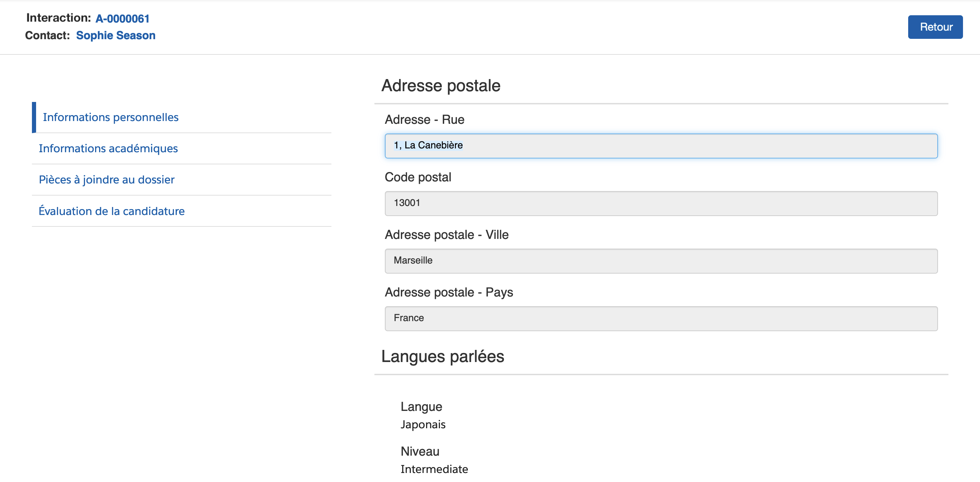Open contact Sophie Season link
Screen dimensions: 980x482
click(116, 35)
